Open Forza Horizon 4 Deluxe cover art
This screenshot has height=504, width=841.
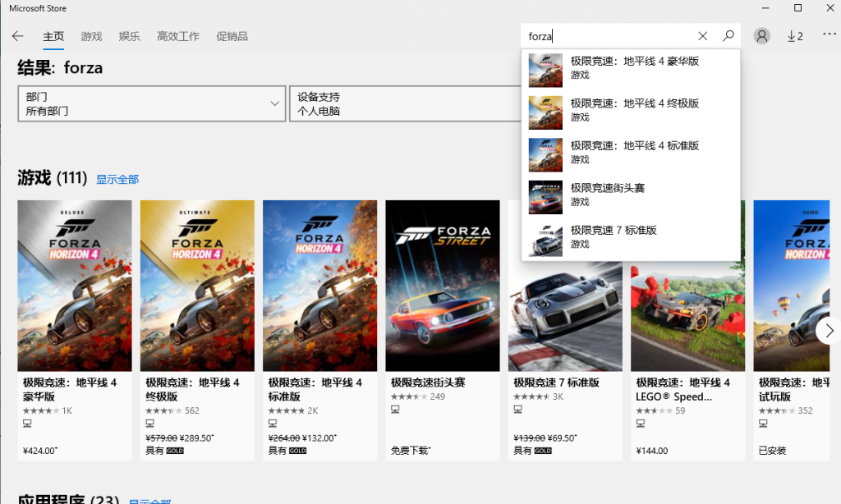click(x=75, y=286)
